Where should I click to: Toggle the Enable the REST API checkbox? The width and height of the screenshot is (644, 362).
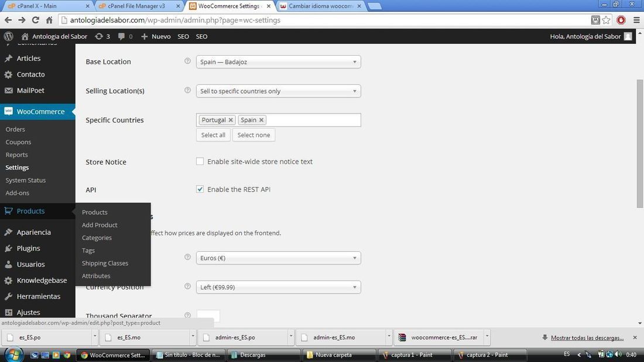point(200,189)
